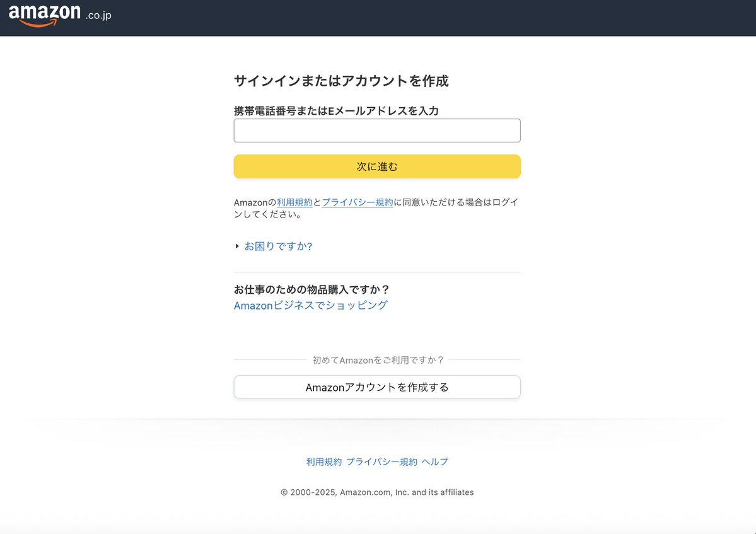Click the 初めてAmazonをご利用ですか？ text

pyautogui.click(x=378, y=360)
